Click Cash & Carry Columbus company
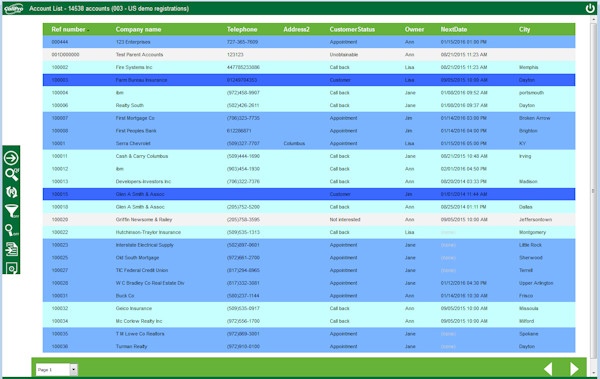Screen dimensions: 600x379 142,156
